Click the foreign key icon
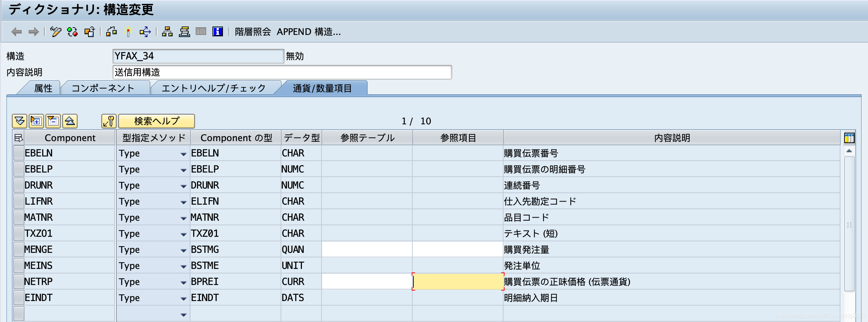This screenshot has width=868, height=322. tap(109, 121)
